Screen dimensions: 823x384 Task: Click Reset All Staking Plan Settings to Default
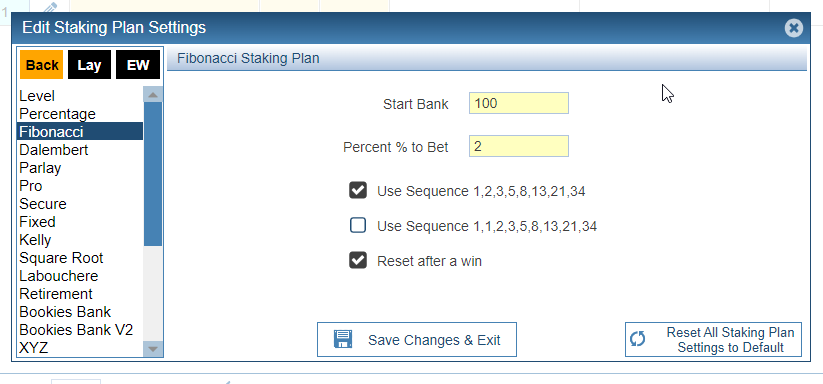[713, 339]
